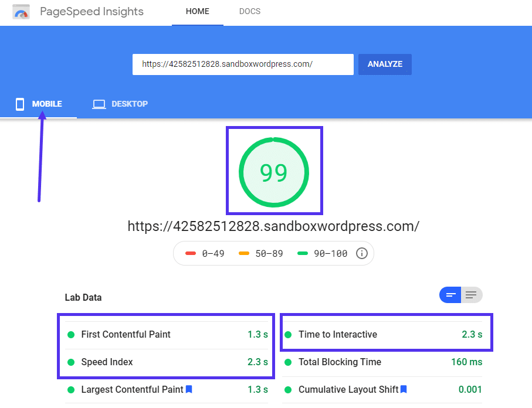Toggle the filtered Lab Data view
This screenshot has width=532, height=408.
click(x=450, y=295)
